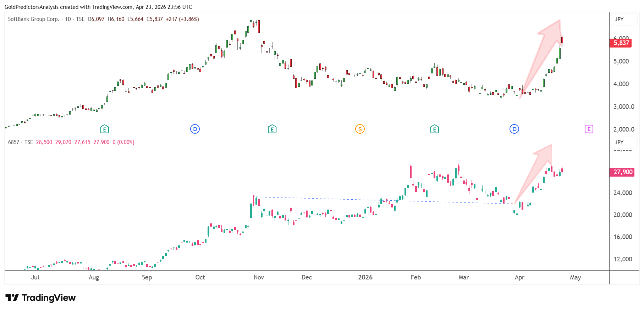This screenshot has height=311, width=644.
Task: Click the 16,000 price axis label
Action: point(623,237)
